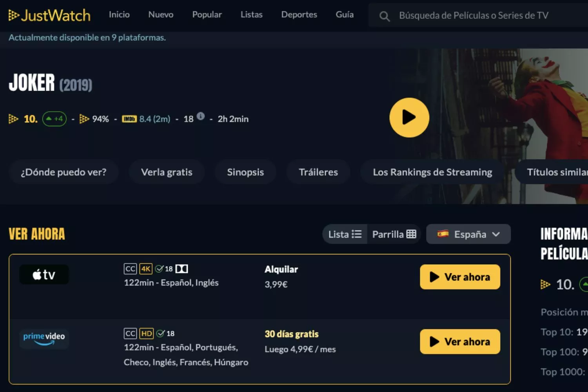This screenshot has width=588, height=392.
Task: Click the Prime Video provider logo
Action: [x=44, y=339]
